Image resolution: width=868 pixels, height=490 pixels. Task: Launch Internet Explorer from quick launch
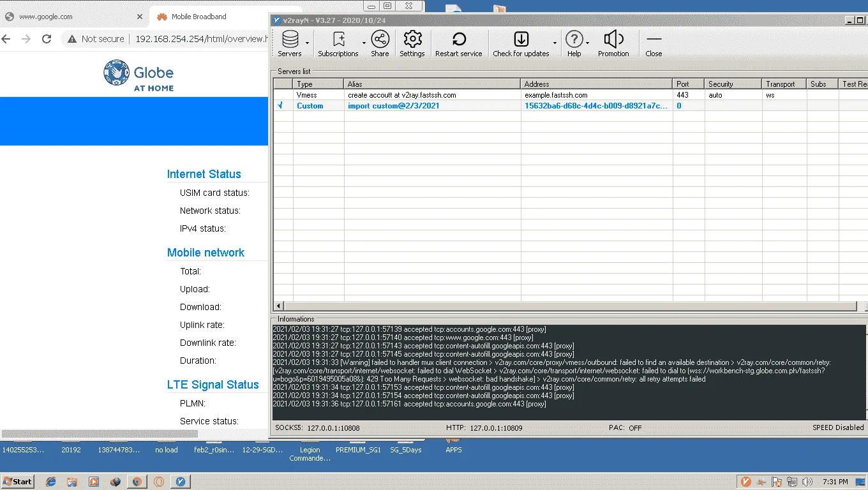[x=51, y=482]
